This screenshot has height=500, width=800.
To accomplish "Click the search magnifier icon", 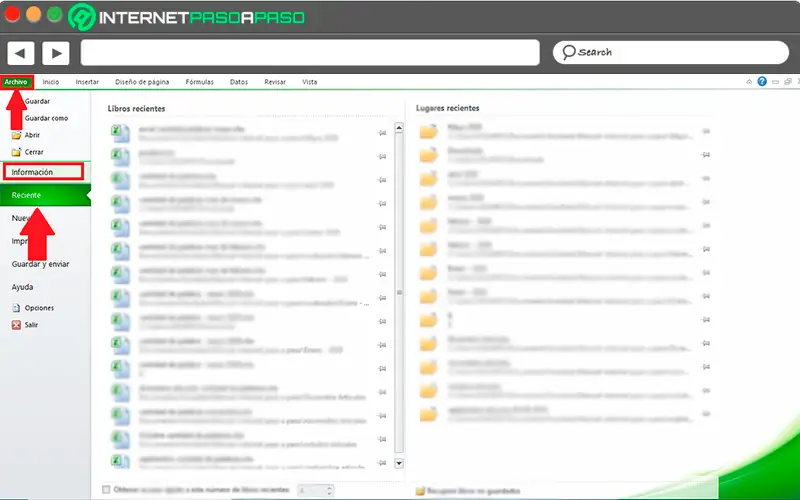I will click(568, 52).
